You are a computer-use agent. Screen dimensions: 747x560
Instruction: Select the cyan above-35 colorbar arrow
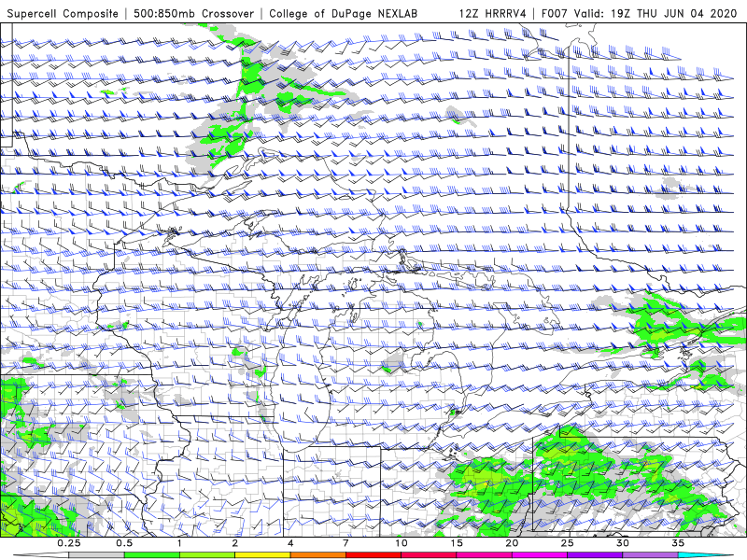706,555
